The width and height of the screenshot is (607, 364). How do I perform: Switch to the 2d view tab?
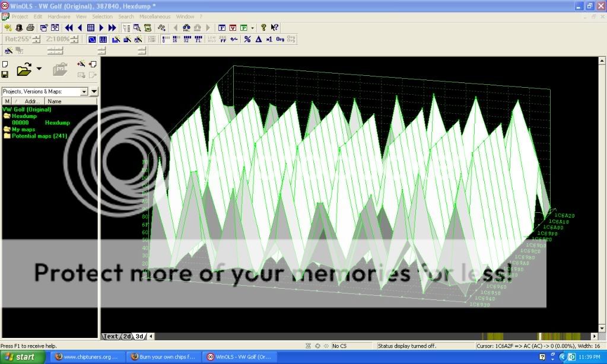pyautogui.click(x=126, y=336)
